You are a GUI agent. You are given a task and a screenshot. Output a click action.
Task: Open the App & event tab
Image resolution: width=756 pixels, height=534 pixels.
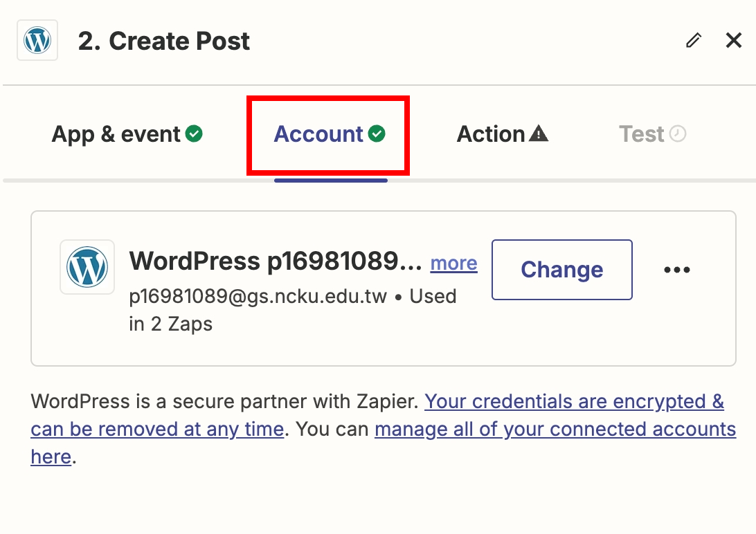[116, 134]
